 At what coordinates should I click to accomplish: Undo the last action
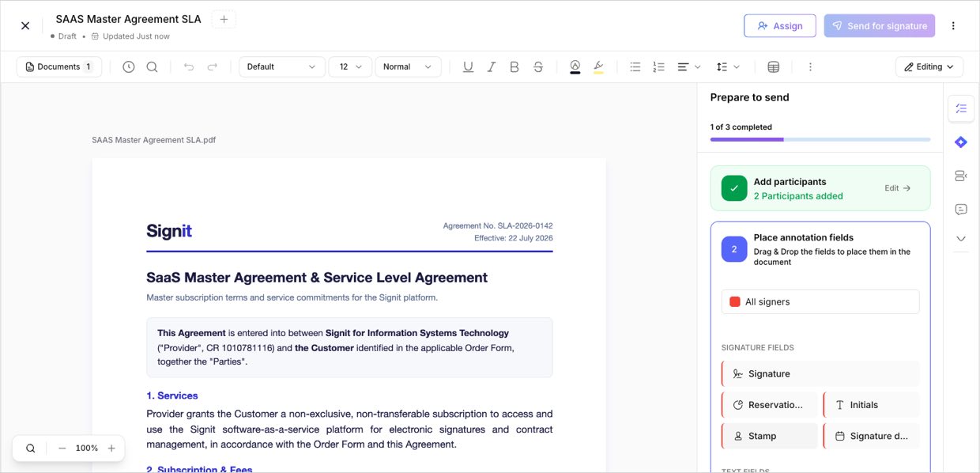point(188,66)
